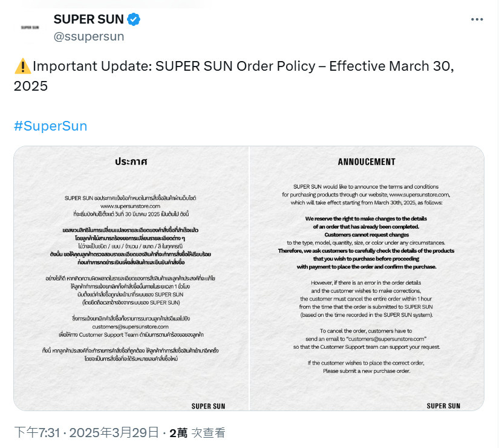Open the @ssupersun handle link
The image size is (502, 448).
tap(89, 36)
